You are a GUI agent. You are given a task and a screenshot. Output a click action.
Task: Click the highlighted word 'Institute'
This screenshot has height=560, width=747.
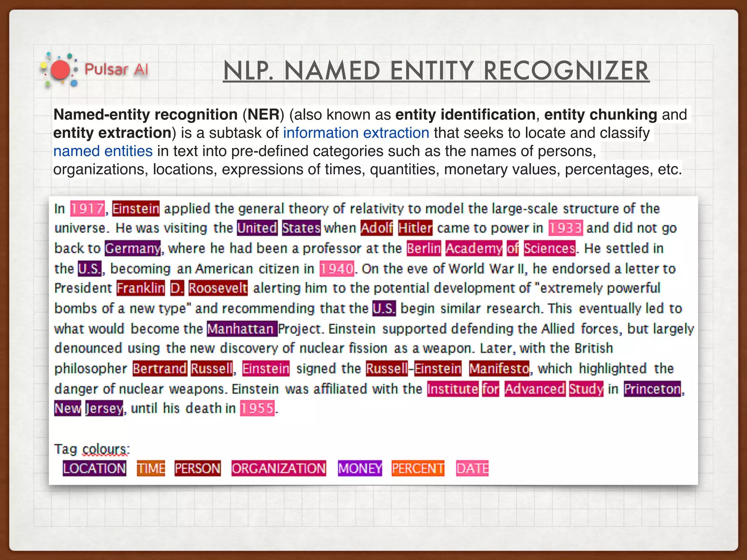453,389
